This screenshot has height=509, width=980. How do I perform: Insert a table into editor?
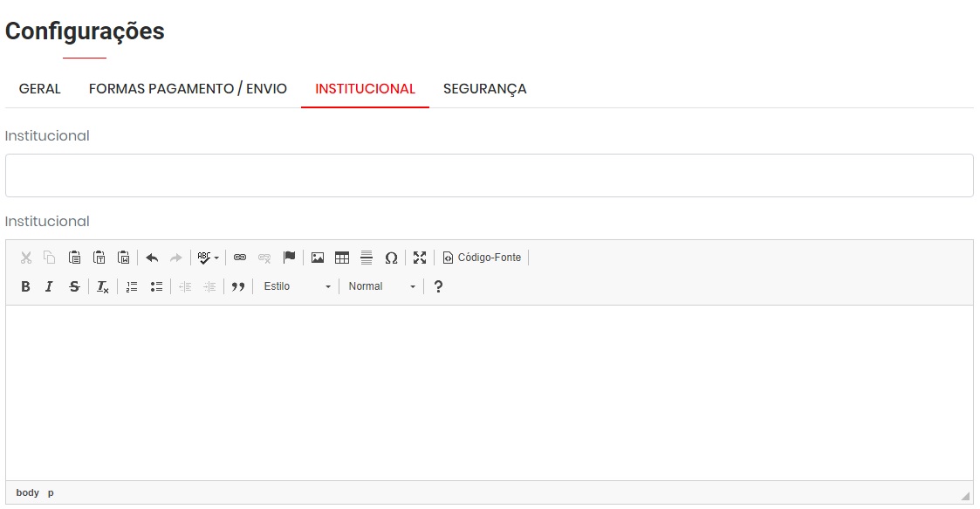coord(342,258)
